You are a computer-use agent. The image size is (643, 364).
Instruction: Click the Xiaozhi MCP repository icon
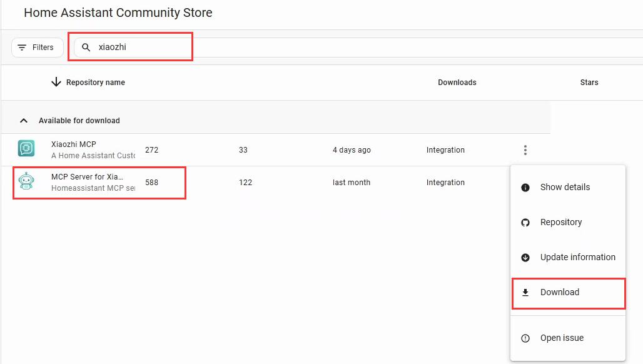[x=26, y=149]
